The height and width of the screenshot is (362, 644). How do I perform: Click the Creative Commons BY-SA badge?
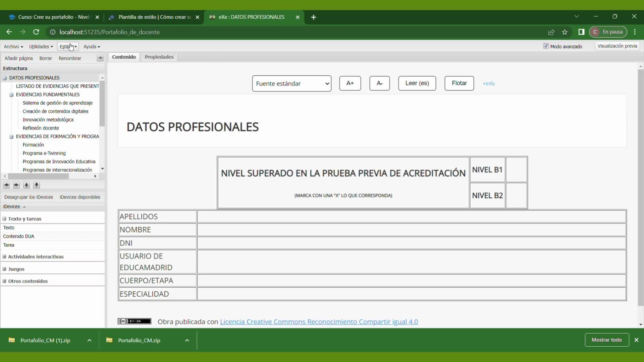tap(134, 321)
